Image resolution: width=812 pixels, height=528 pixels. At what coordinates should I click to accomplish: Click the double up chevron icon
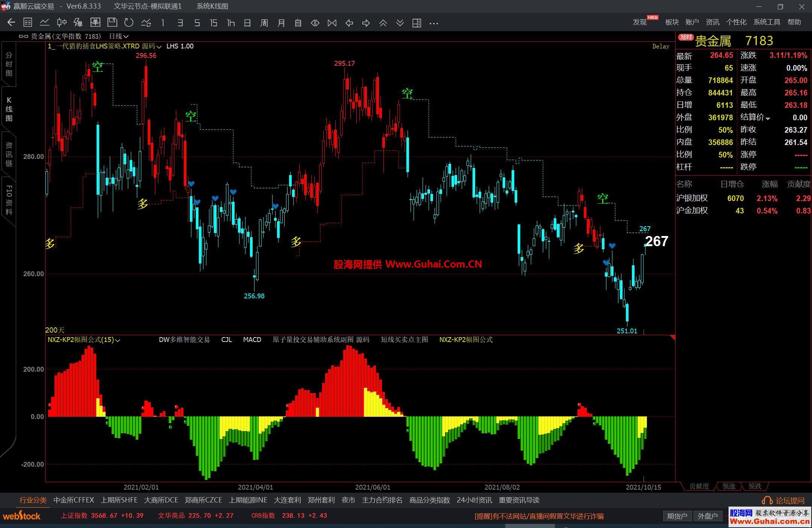[x=383, y=23]
